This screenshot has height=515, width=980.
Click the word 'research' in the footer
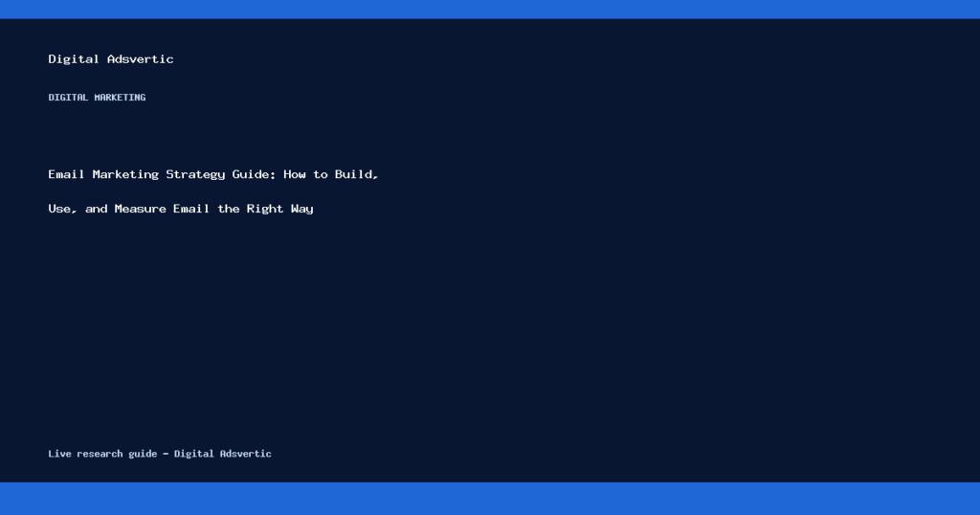tap(100, 454)
